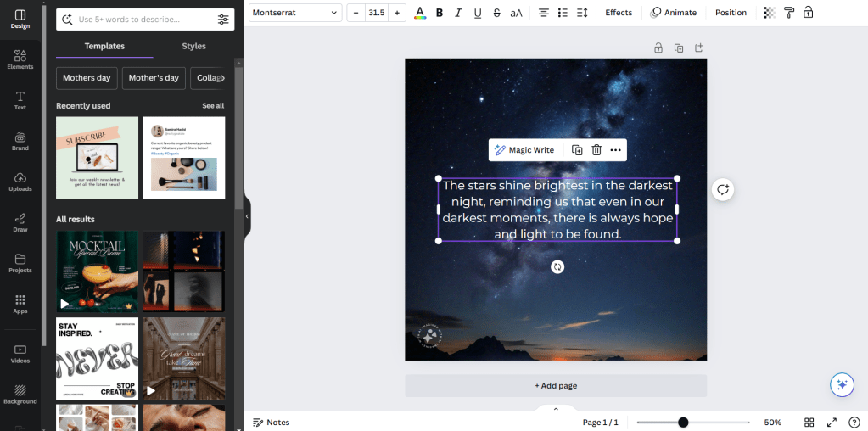Expand the page thumbnails chevron above footer

(556, 409)
